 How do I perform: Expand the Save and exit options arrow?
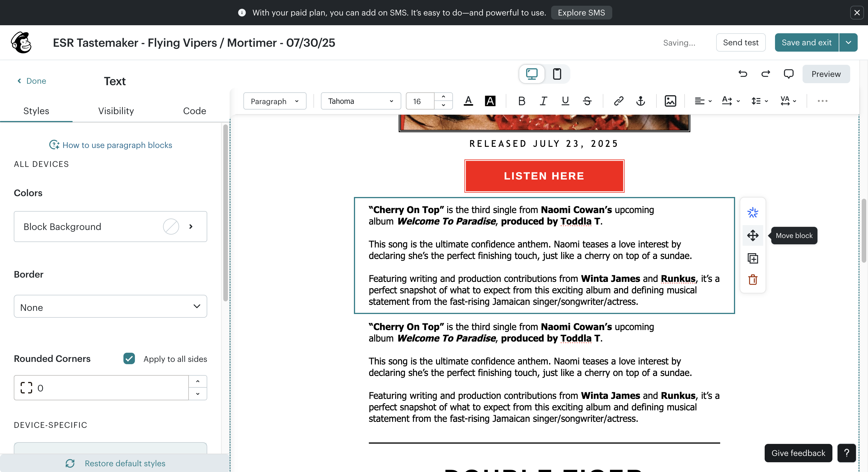pos(848,42)
